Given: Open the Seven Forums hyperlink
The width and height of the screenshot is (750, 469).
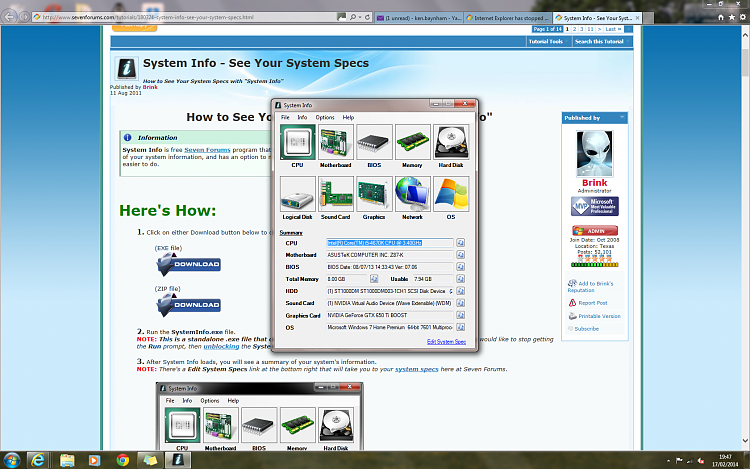Looking at the screenshot, I should [207, 150].
